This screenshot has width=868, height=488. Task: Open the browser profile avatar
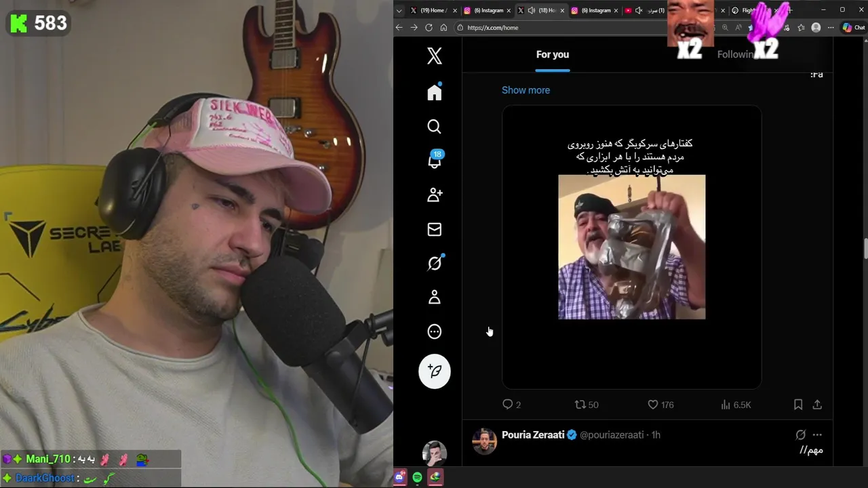coord(816,28)
